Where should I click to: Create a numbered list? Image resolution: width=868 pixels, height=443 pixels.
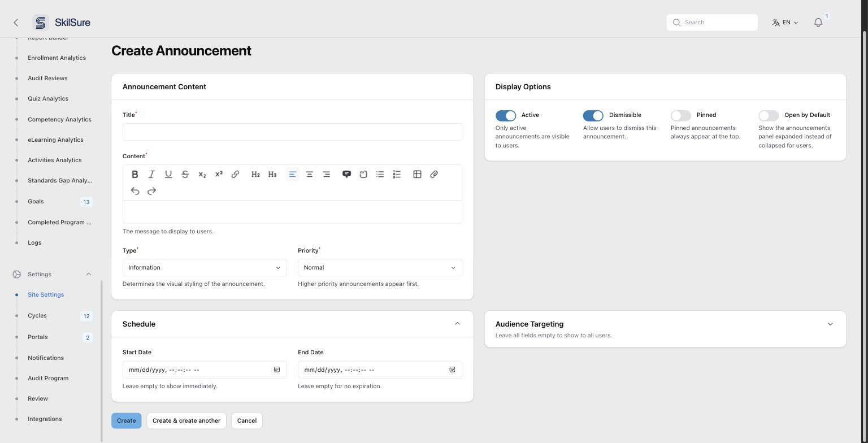[x=397, y=174]
